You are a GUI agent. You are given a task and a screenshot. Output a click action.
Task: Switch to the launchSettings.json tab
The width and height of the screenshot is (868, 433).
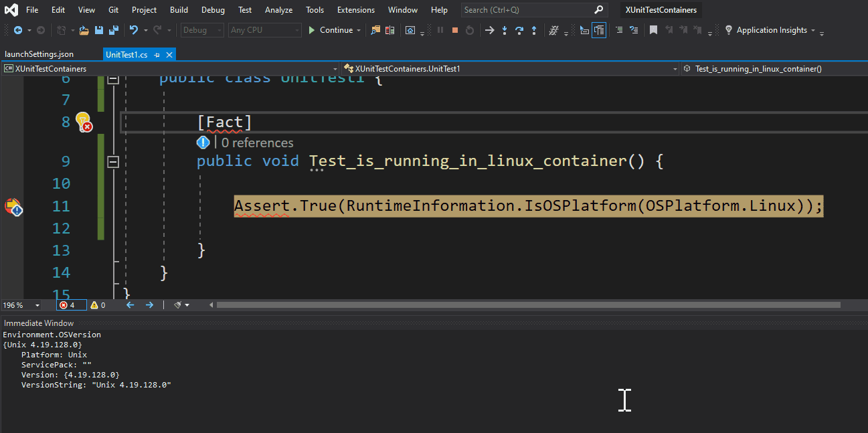39,54
